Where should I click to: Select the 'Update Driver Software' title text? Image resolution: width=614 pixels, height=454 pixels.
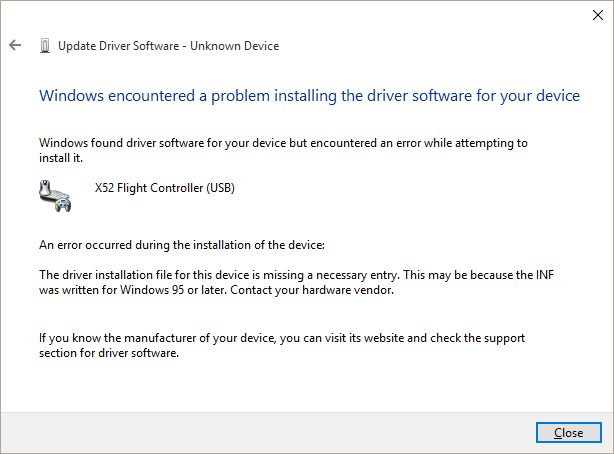coord(119,46)
